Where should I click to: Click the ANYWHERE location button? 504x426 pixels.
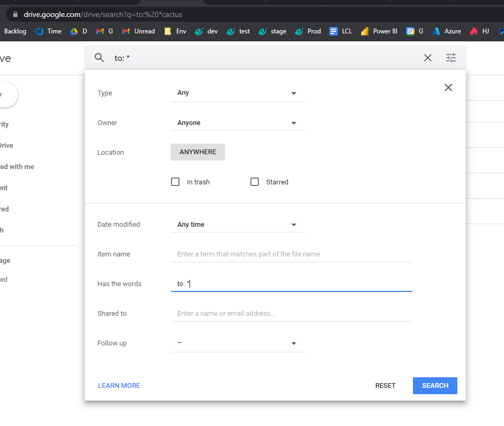(197, 152)
